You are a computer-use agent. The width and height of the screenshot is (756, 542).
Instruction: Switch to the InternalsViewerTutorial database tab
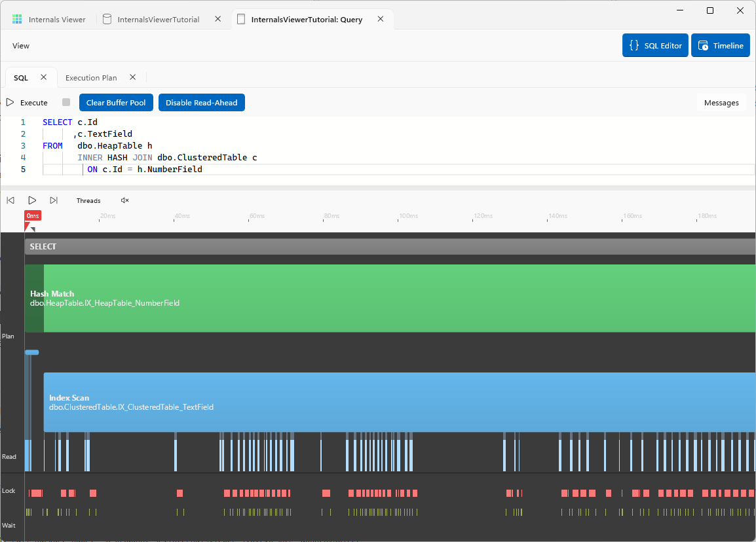point(158,19)
